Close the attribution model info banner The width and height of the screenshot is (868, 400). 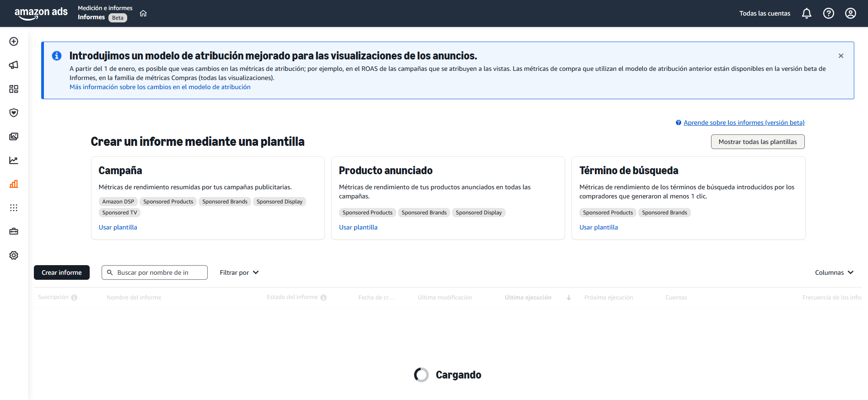pyautogui.click(x=841, y=56)
